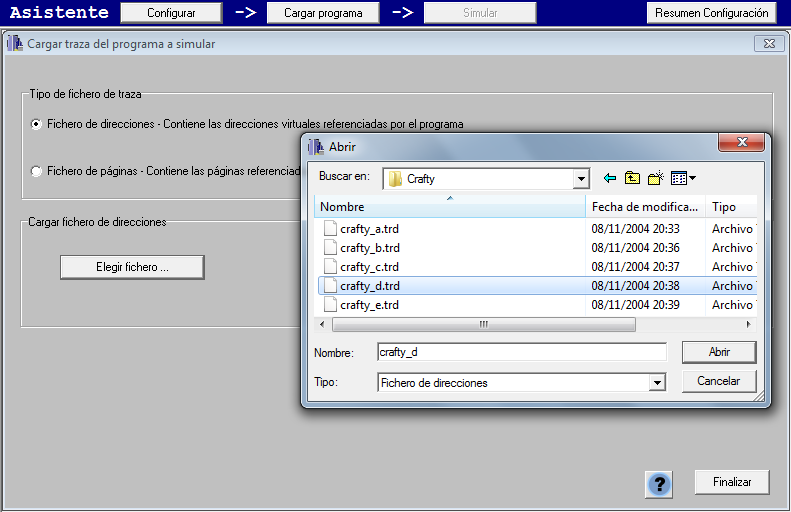Screen dimensions: 791x512
Task: Click the Finalizar button
Action: click(732, 482)
